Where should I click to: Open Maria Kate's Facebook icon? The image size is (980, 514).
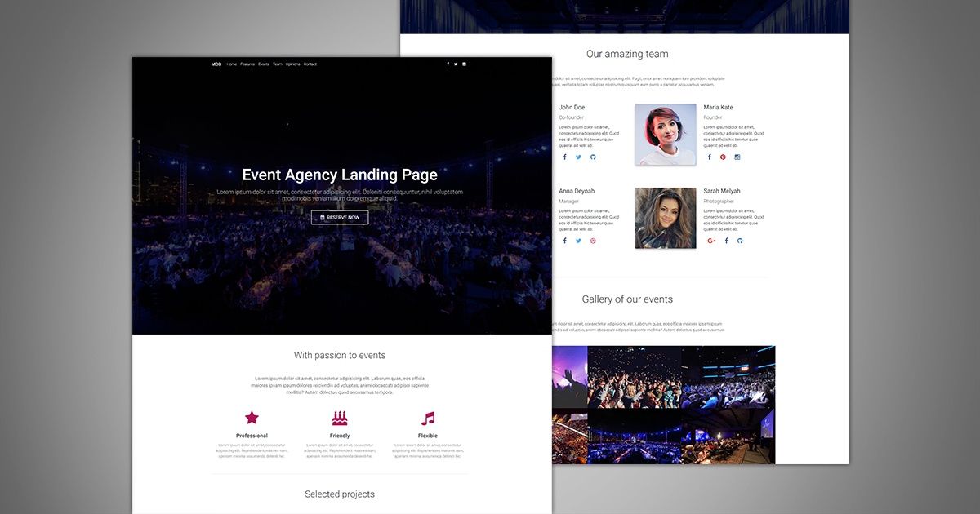click(x=709, y=157)
